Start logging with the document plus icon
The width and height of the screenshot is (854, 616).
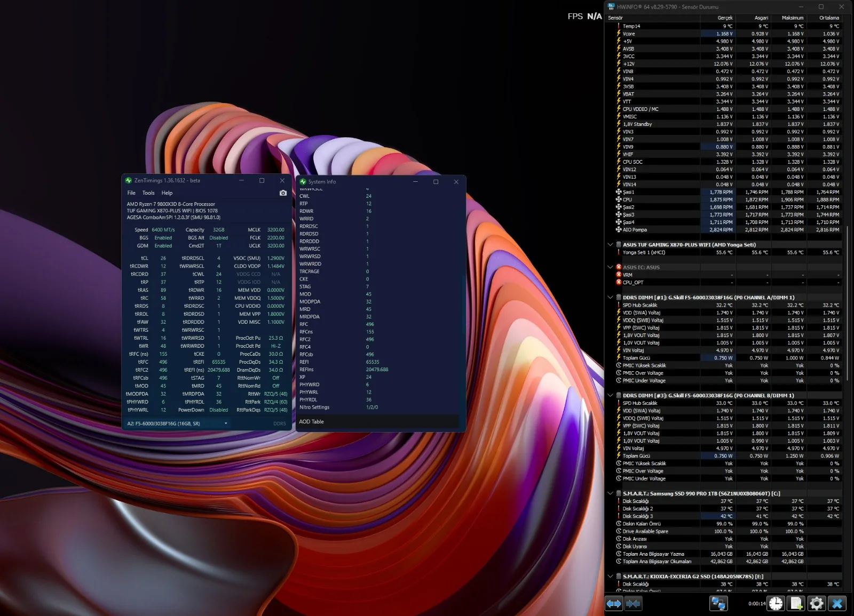pos(796,604)
